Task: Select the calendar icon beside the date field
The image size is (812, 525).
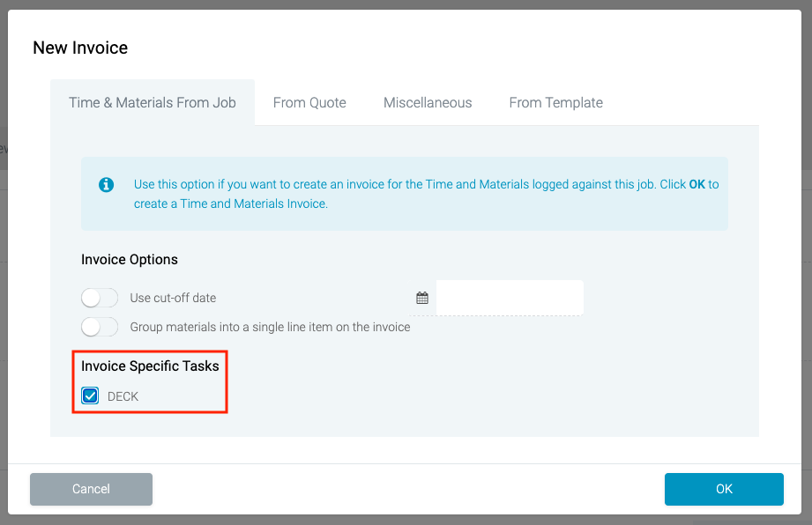Action: coord(421,297)
